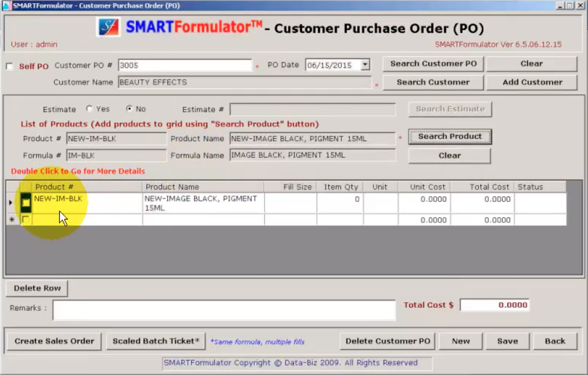This screenshot has height=375, width=588.
Task: Click the Fill Size cell in NEW-IM-BLK row
Action: click(x=291, y=203)
